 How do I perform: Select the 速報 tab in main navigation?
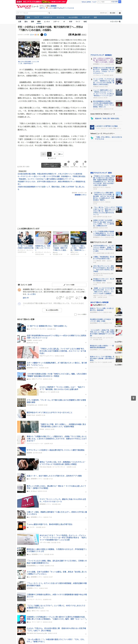(28, 17)
